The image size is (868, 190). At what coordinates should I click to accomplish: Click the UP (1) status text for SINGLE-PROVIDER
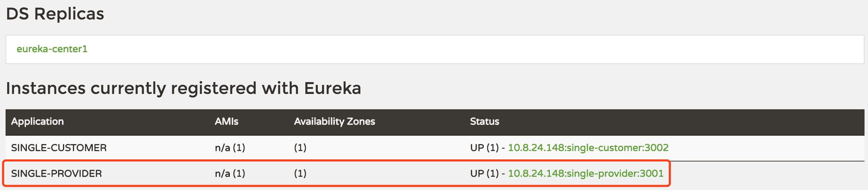(x=484, y=174)
